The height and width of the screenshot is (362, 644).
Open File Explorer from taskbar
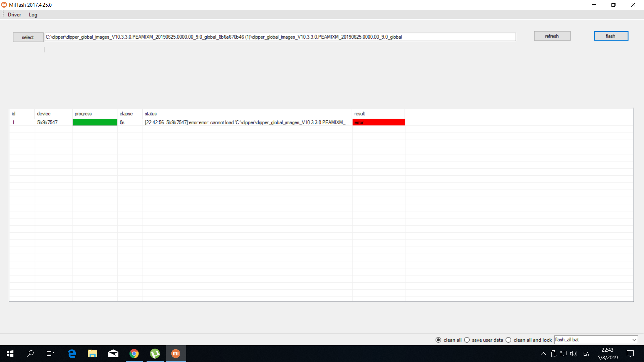coord(92,354)
